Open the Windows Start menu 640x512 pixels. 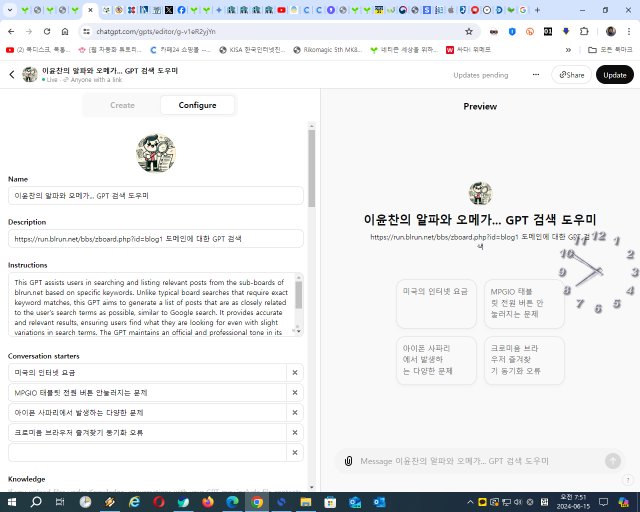tap(11, 502)
